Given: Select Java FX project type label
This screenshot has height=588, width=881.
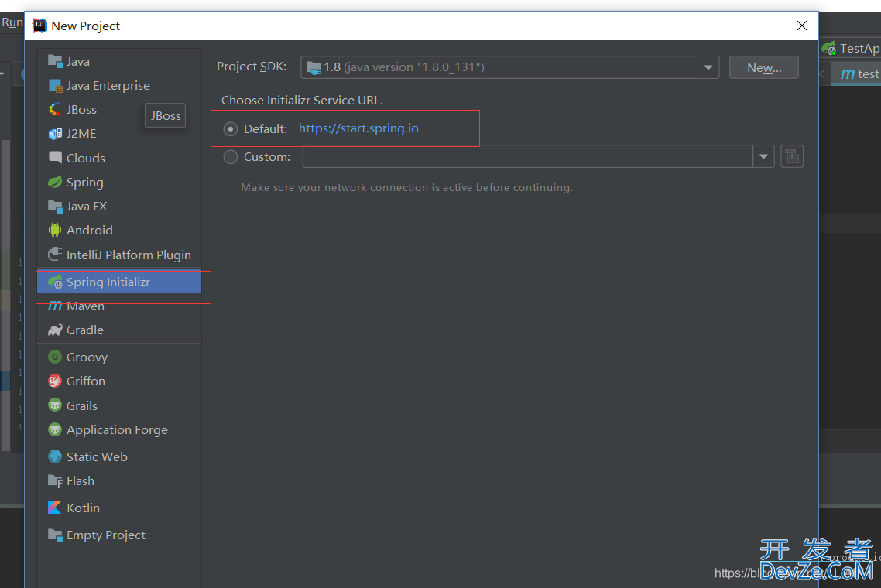Looking at the screenshot, I should (x=87, y=206).
